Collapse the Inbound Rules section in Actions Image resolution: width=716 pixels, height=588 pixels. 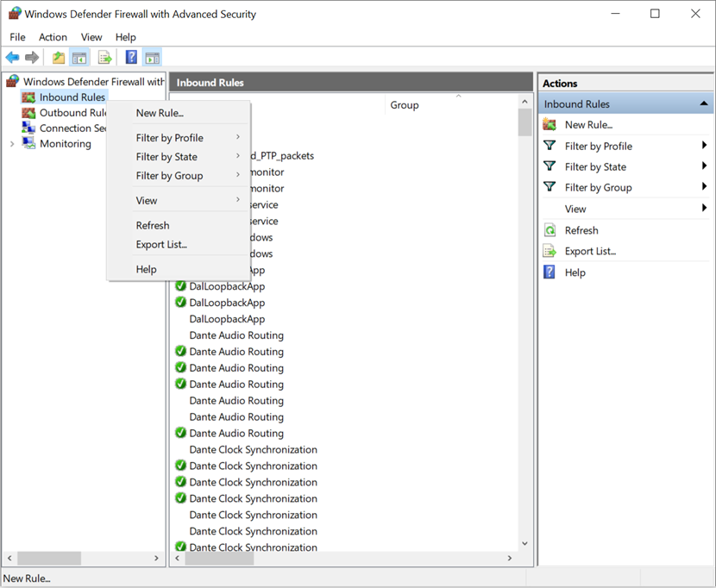(x=704, y=104)
